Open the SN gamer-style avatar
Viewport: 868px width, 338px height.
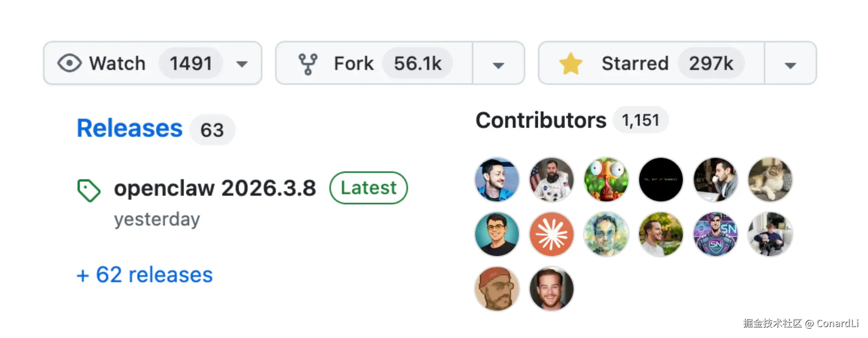click(x=716, y=234)
